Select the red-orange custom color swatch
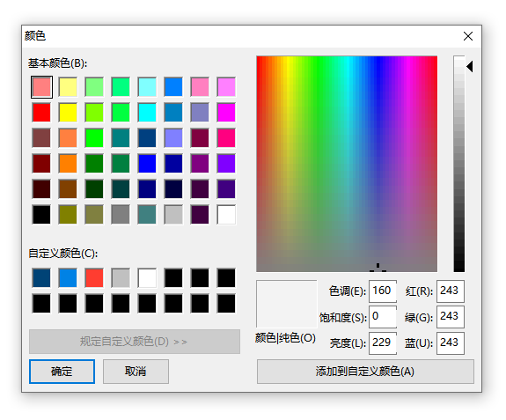This screenshot has width=506, height=420. 94,277
